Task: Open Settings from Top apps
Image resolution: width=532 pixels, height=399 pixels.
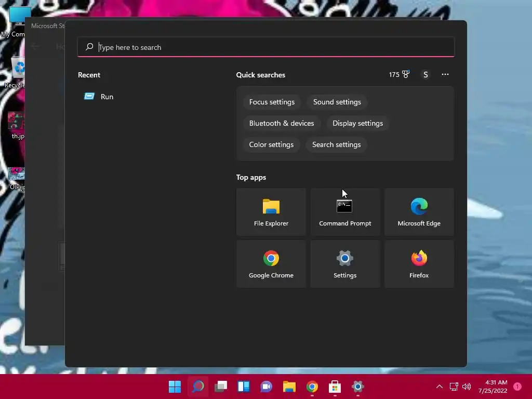Action: pos(345,264)
